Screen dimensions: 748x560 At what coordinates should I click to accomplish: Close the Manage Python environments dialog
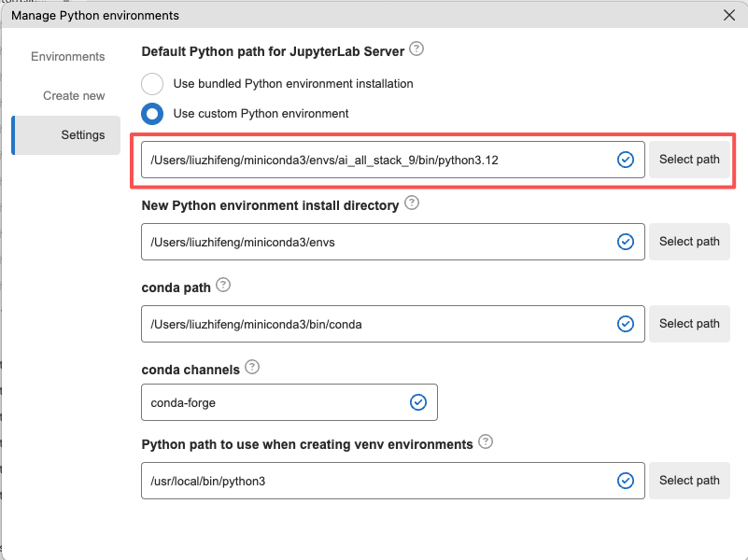click(x=728, y=15)
